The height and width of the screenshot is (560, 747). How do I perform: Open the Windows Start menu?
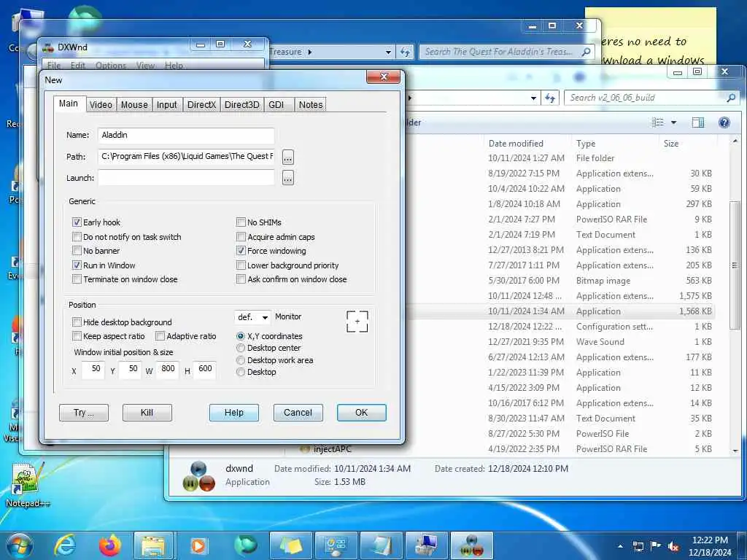[x=19, y=545]
